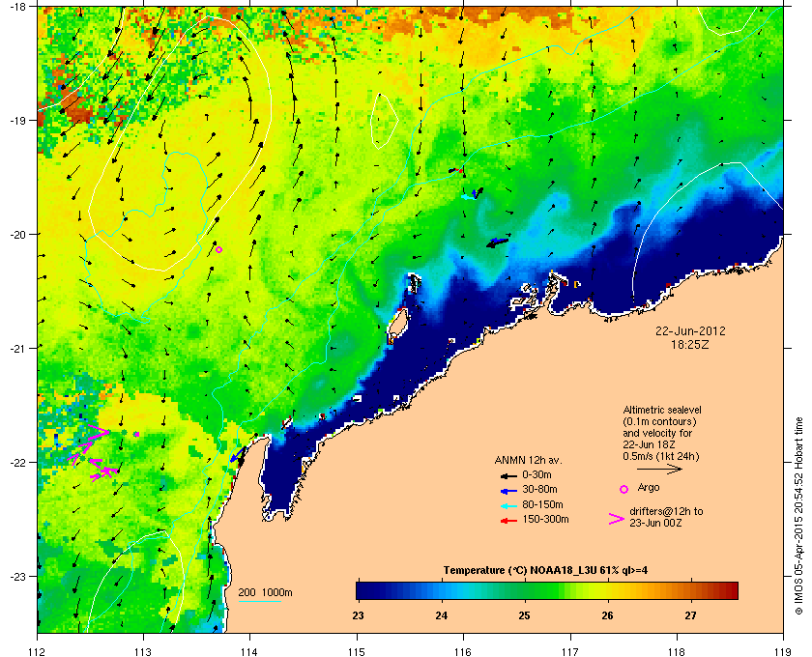Click the '0-30m' depth label
This screenshot has width=812, height=657.
(x=536, y=474)
